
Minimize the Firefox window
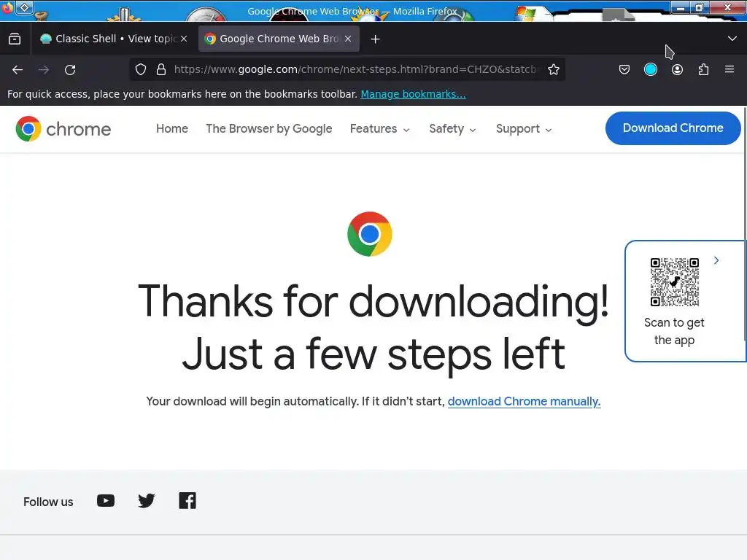tap(681, 7)
